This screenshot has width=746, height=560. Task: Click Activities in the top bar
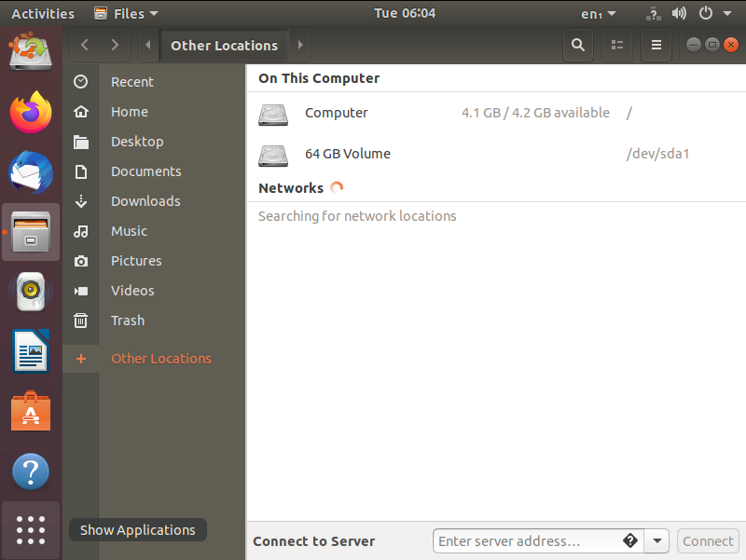[x=42, y=13]
